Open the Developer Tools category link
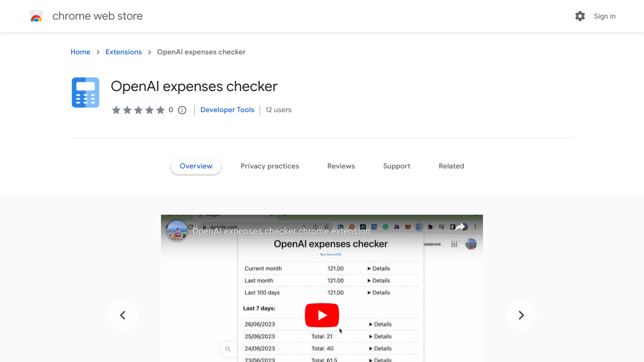The image size is (644, 362). (x=227, y=110)
